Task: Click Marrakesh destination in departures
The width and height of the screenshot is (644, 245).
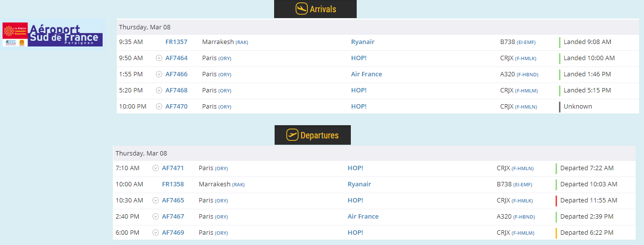Action: pyautogui.click(x=215, y=184)
